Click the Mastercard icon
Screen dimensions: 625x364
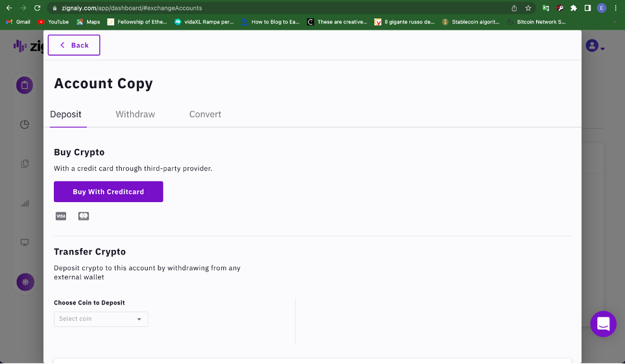pos(83,216)
